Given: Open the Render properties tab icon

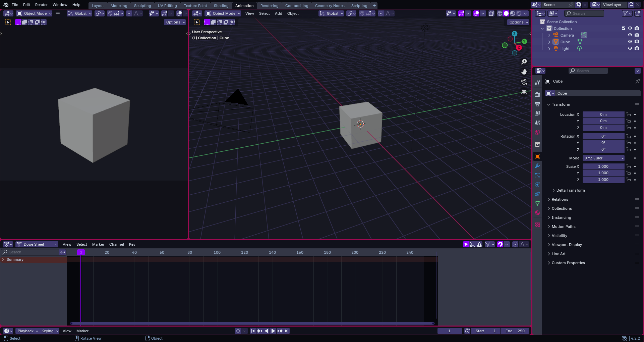Looking at the screenshot, I should 537,94.
